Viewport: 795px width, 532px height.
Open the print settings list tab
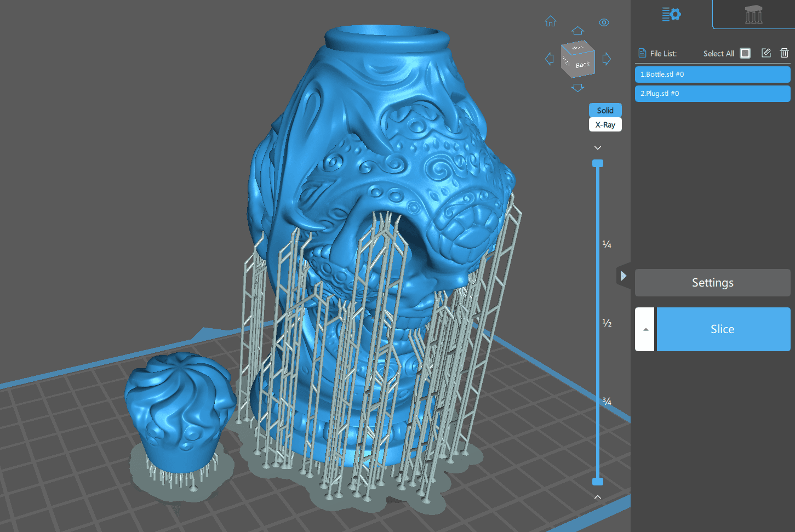(x=671, y=14)
